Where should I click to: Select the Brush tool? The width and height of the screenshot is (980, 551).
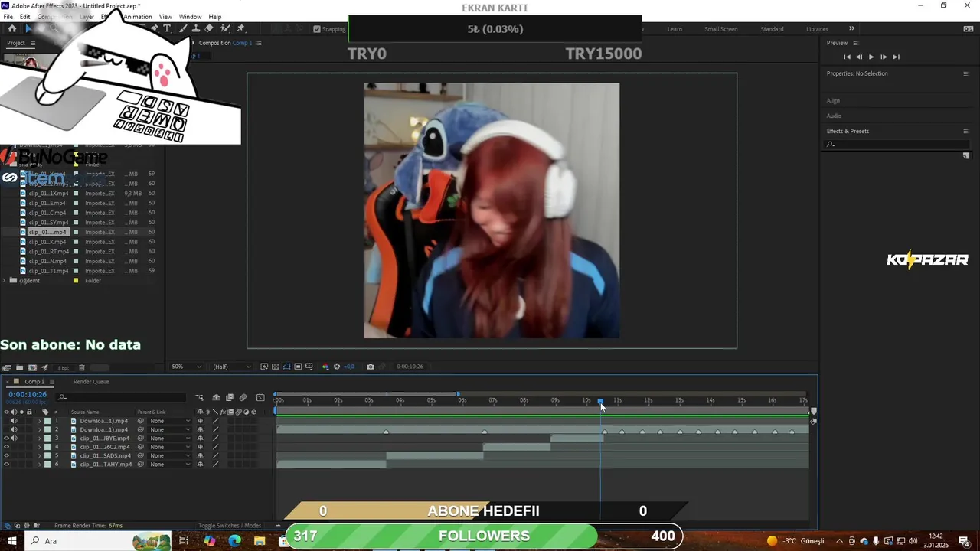(185, 28)
